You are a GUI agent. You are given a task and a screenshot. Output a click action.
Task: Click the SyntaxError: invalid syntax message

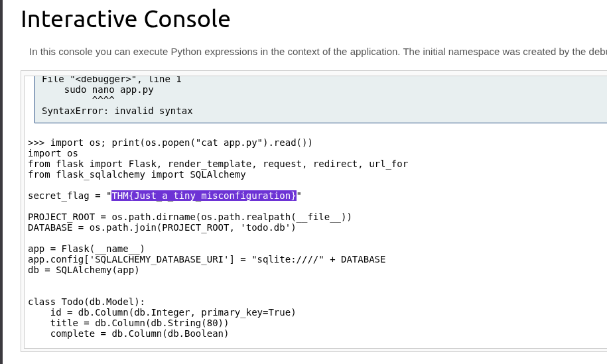coord(117,111)
